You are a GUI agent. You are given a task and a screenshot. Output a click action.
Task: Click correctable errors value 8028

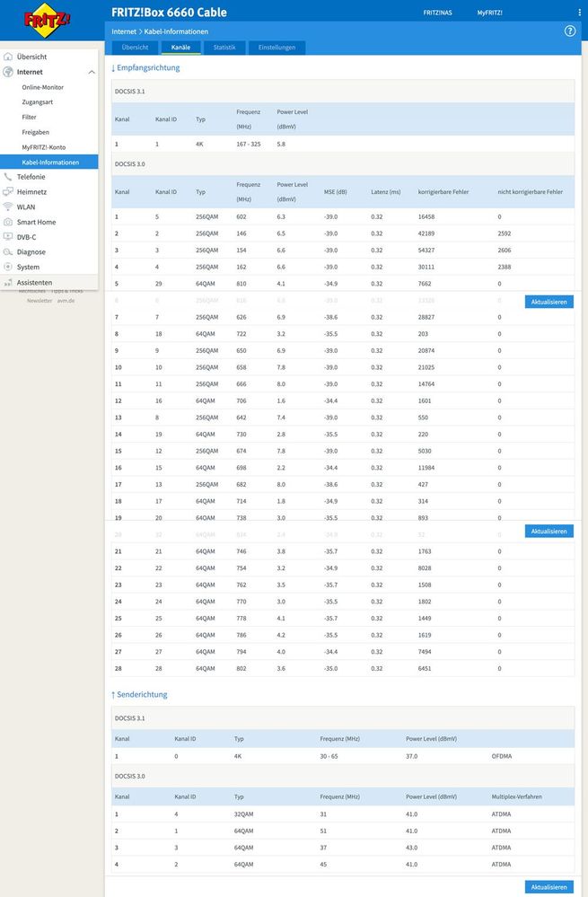tap(425, 568)
